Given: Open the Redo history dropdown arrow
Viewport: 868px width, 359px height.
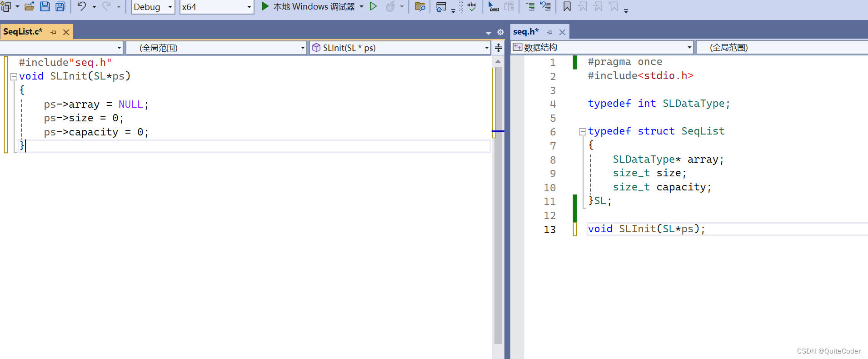Looking at the screenshot, I should [x=119, y=7].
